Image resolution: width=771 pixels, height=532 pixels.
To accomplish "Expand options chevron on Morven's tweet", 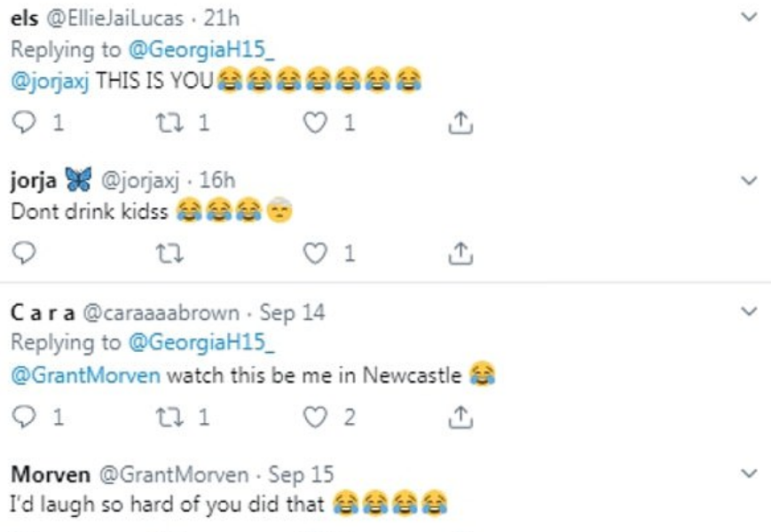I will point(749,474).
